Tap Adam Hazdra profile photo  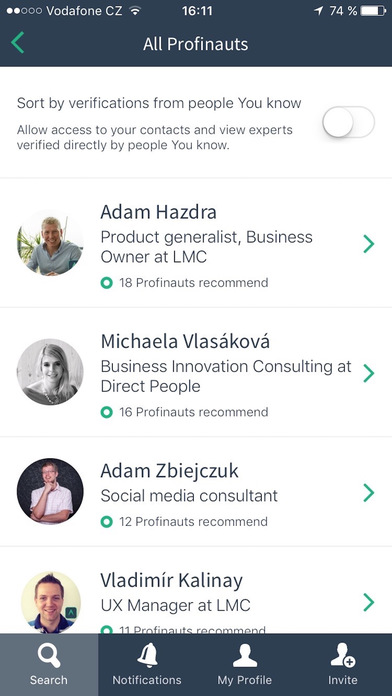click(x=50, y=243)
